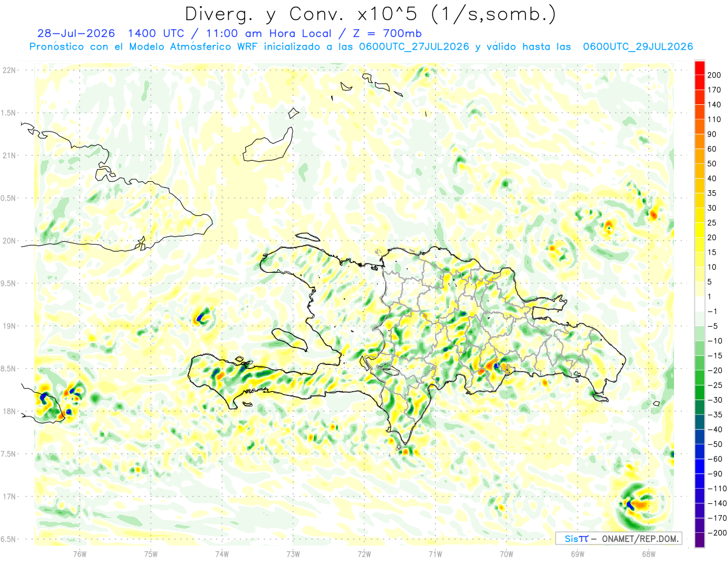Click the title 'Diverg. y Conv. x10^5 (1/s,somb.)'
728x562 pixels.
coord(370,13)
